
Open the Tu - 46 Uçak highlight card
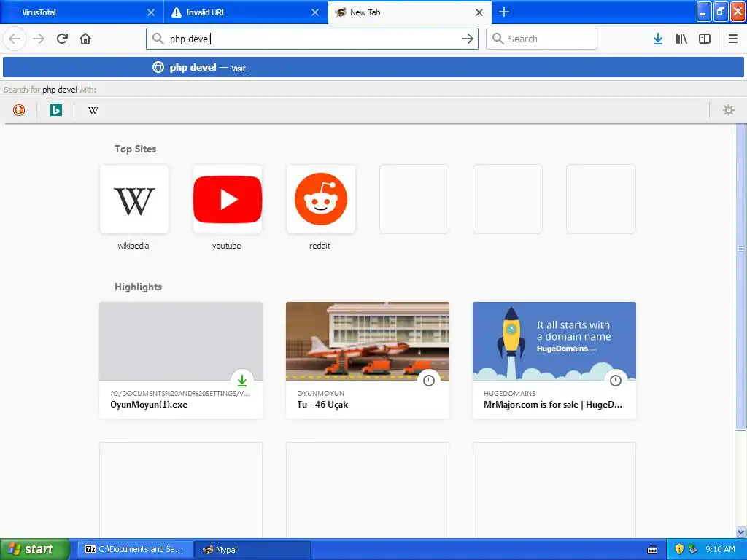368,360
